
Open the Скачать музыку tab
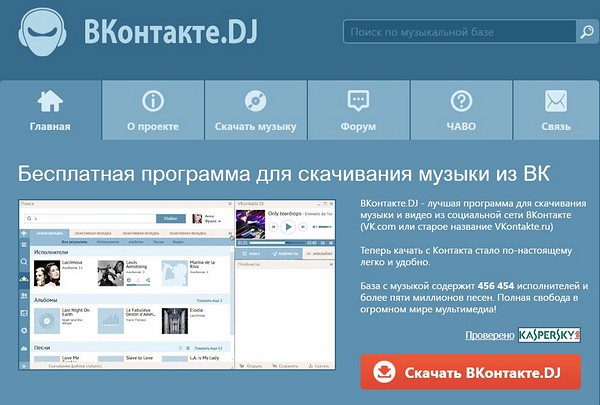256,110
